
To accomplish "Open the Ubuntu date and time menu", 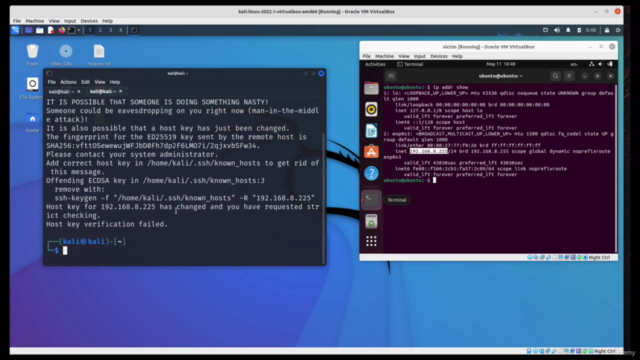I will tap(500, 64).
